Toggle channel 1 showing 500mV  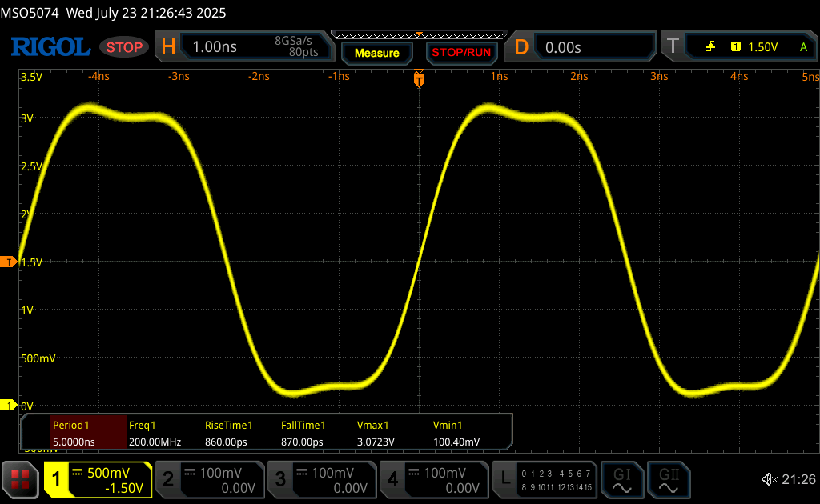coord(98,479)
